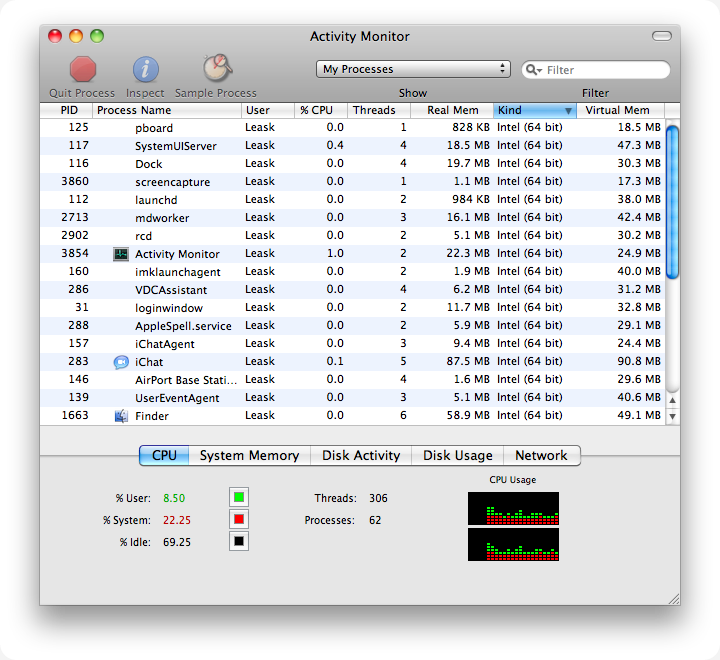The width and height of the screenshot is (720, 660).
Task: Click the Activity Monitor process icon
Action: (121, 254)
